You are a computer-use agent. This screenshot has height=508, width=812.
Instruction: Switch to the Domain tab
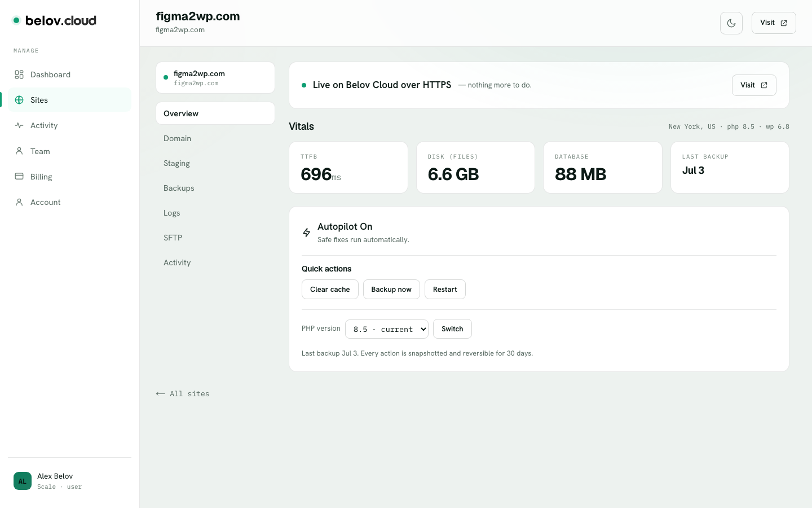pos(215,138)
